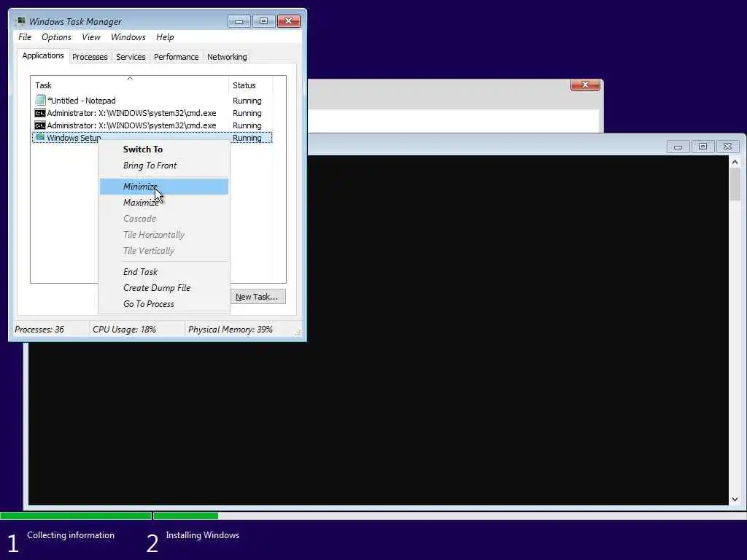The height and width of the screenshot is (560, 747).
Task: Switch to the Networking tab
Action: [227, 57]
